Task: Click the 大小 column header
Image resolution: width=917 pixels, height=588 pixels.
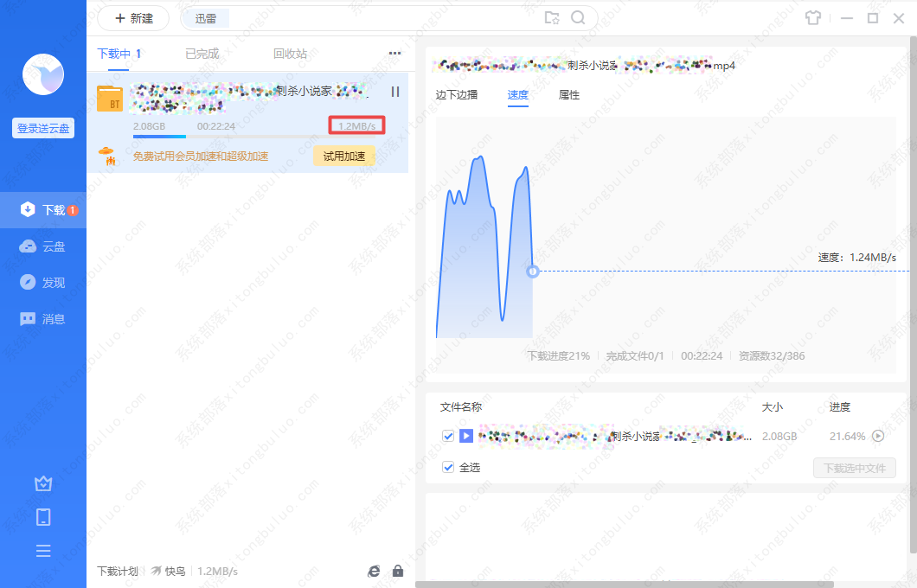Action: 772,406
